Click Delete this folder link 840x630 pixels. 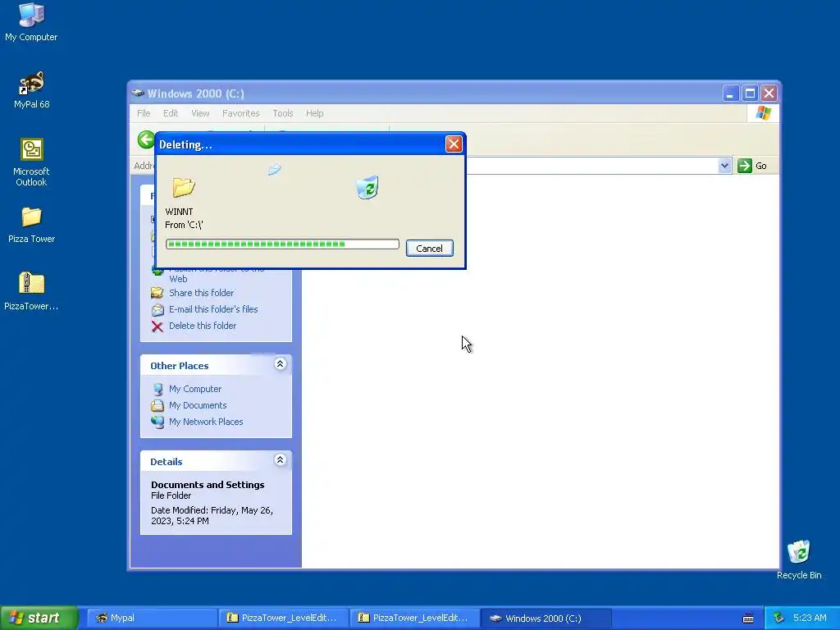point(203,326)
